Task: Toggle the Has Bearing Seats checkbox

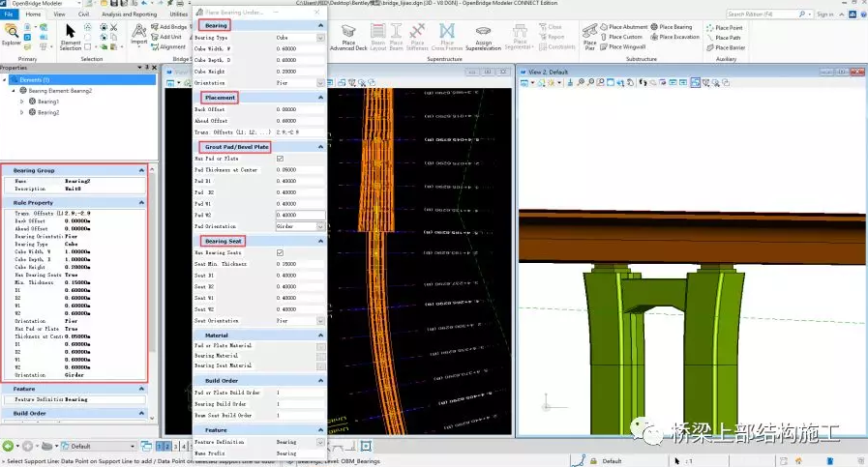Action: coord(280,253)
